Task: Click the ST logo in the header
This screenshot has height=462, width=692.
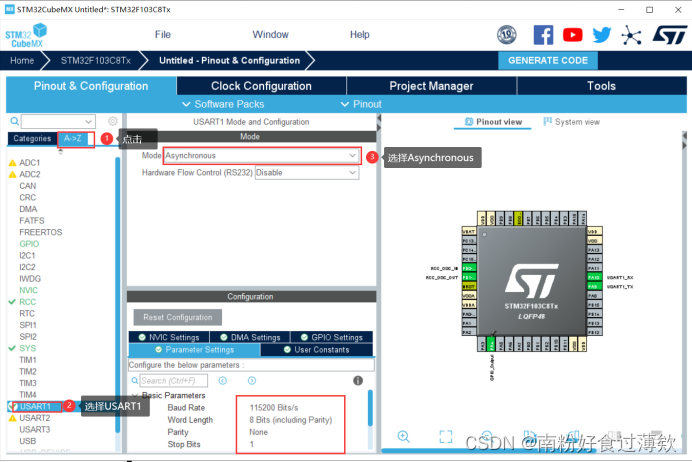Action: (x=669, y=35)
